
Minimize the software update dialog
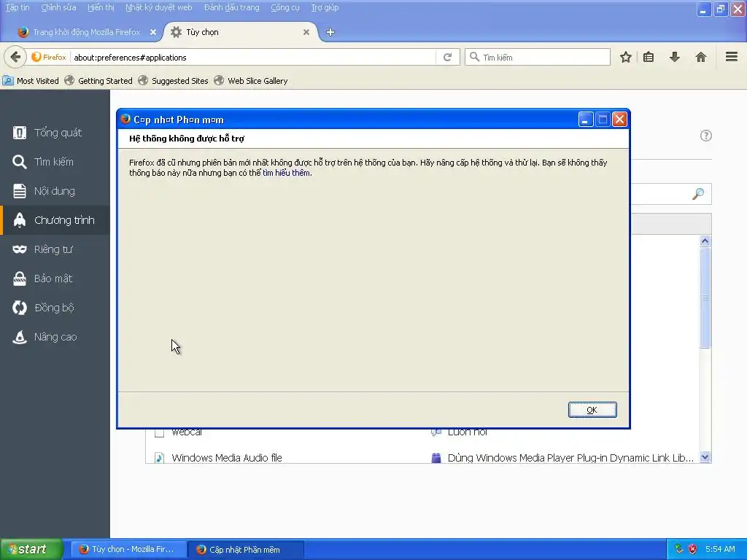586,120
